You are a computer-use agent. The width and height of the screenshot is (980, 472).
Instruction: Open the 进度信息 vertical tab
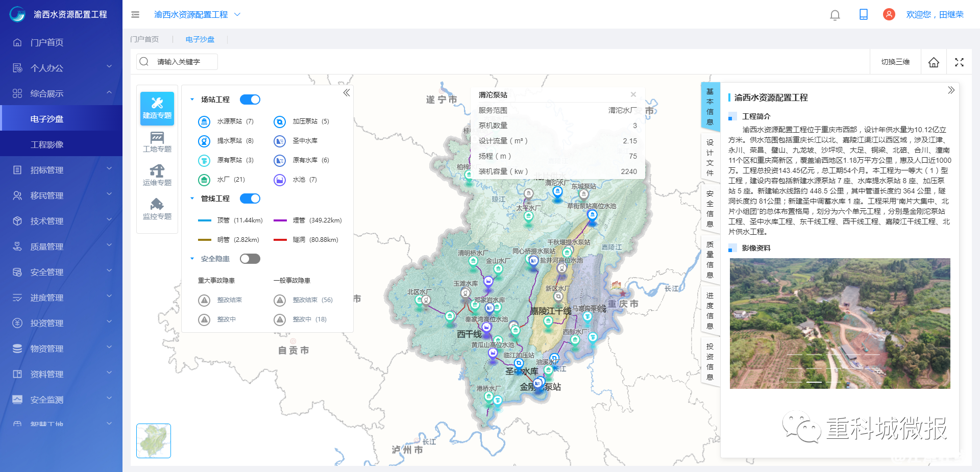coord(710,311)
